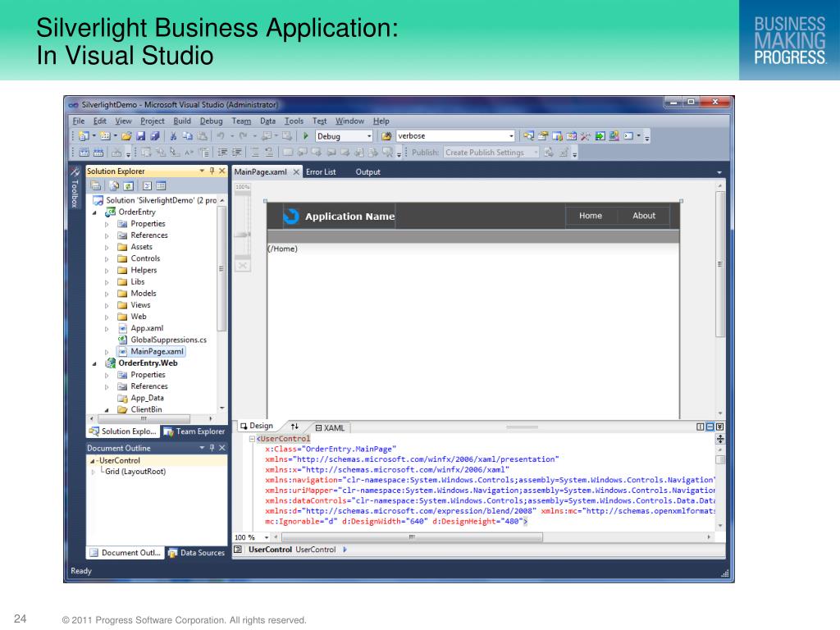
Task: Pin the Solution Explorer panel
Action: point(212,171)
